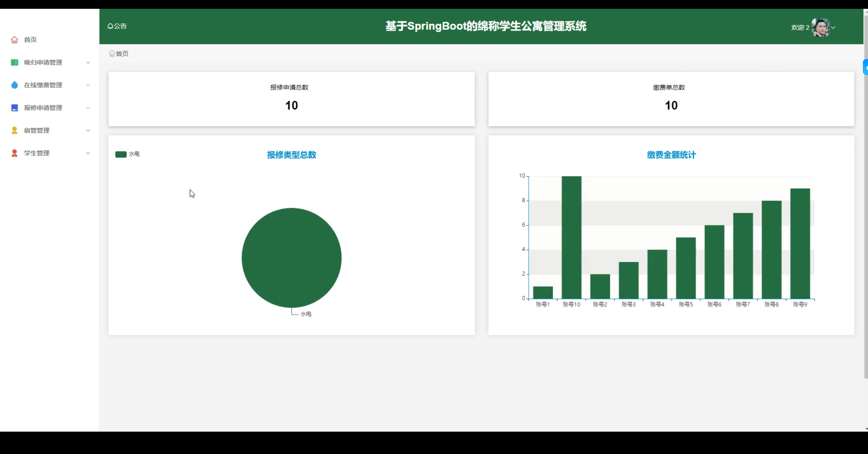Click the green 晚归申请管理 book icon

14,62
